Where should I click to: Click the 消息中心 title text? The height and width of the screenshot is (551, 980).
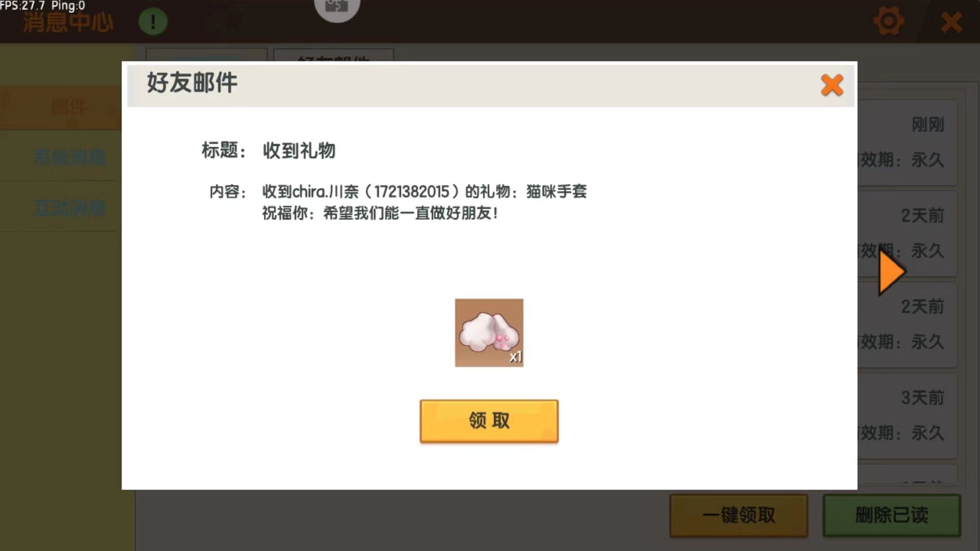coord(68,23)
